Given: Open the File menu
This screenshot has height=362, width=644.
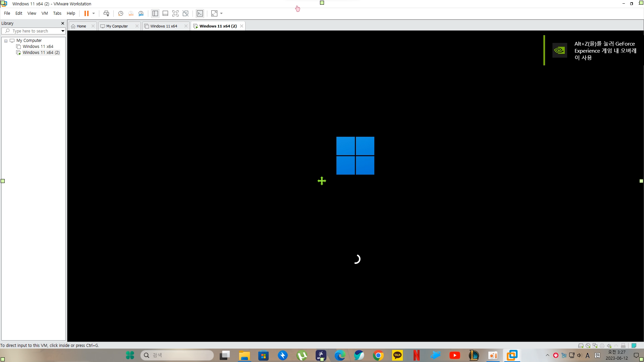Looking at the screenshot, I should (x=7, y=13).
